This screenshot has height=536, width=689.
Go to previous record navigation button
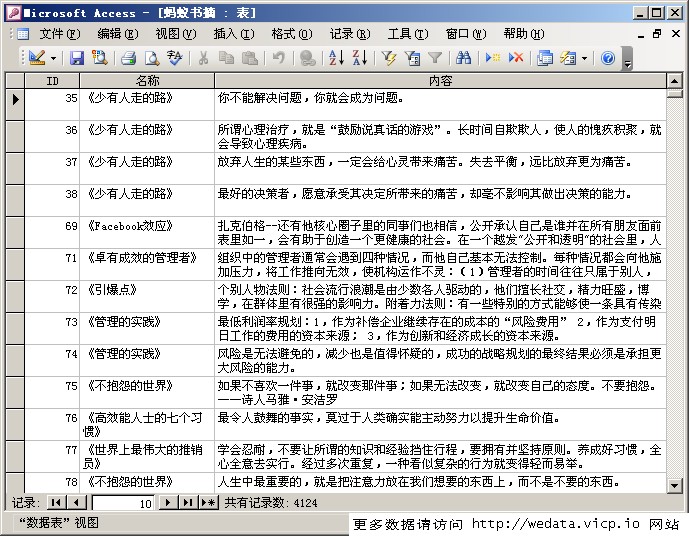[x=76, y=502]
